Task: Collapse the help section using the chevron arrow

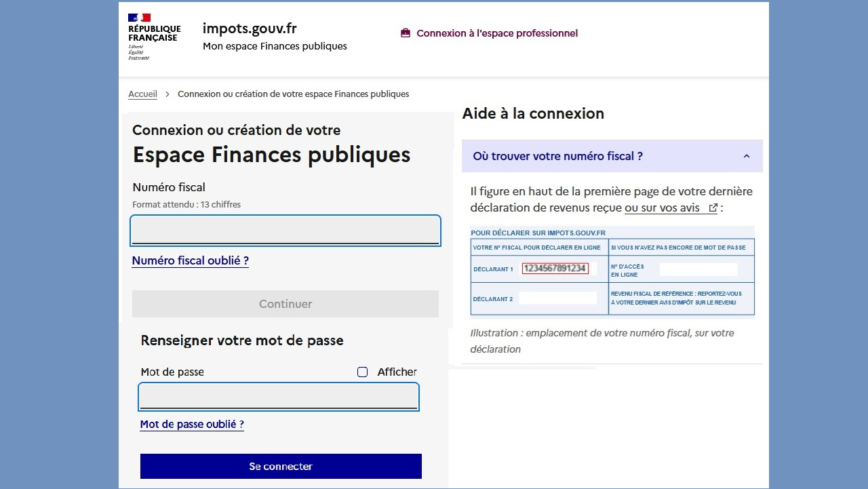Action: click(747, 156)
